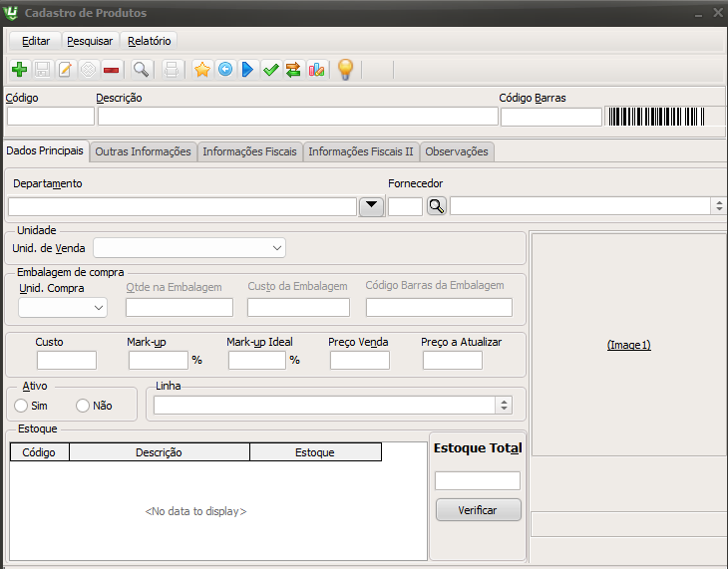
Task: Click the green plus add-new-product icon
Action: pos(20,70)
